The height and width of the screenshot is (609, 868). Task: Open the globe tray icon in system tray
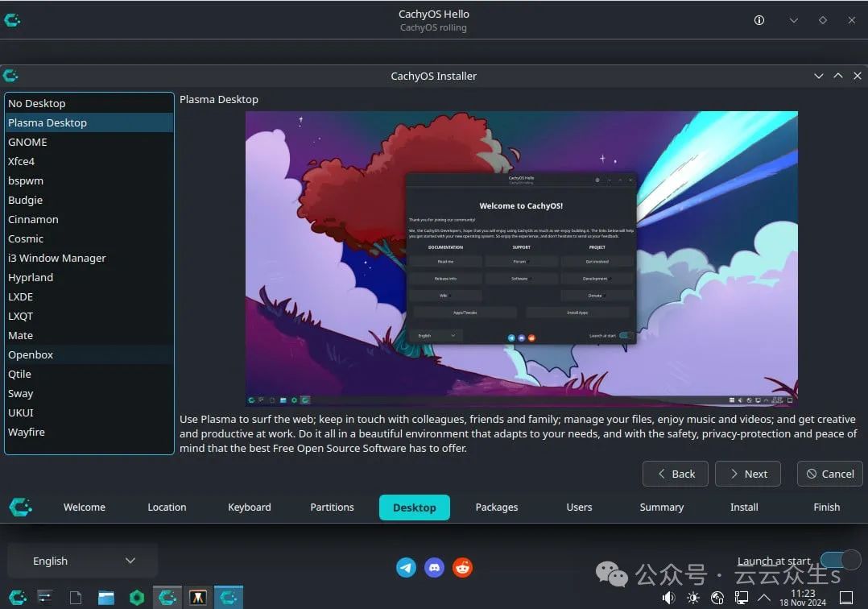[717, 598]
